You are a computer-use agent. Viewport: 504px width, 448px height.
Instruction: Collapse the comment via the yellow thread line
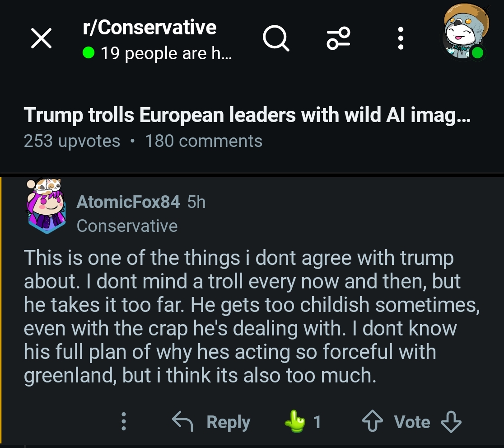point(1,312)
